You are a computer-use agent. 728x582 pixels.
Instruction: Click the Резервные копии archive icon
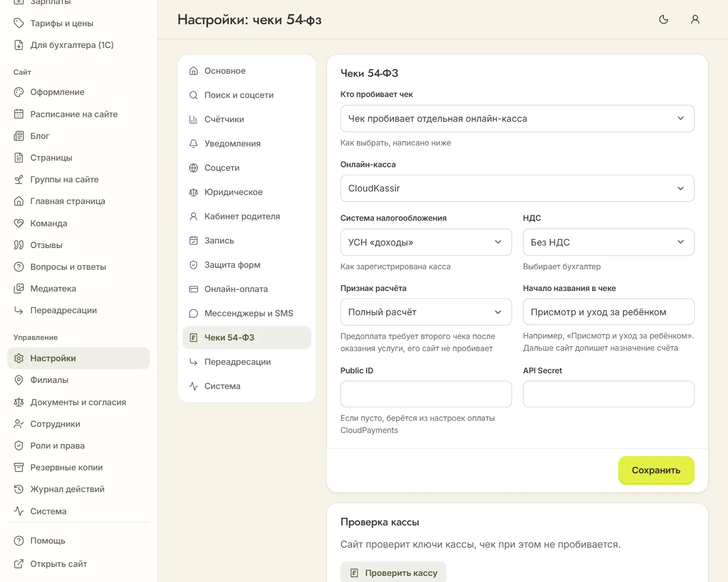pos(19,467)
